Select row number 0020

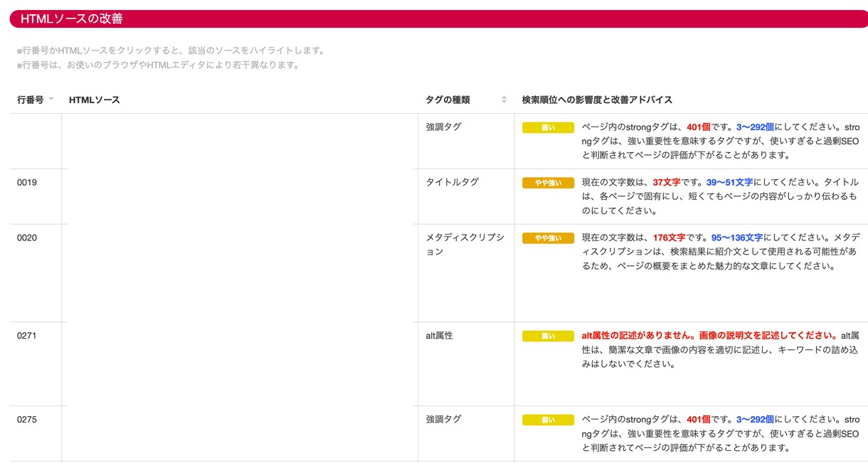point(27,238)
